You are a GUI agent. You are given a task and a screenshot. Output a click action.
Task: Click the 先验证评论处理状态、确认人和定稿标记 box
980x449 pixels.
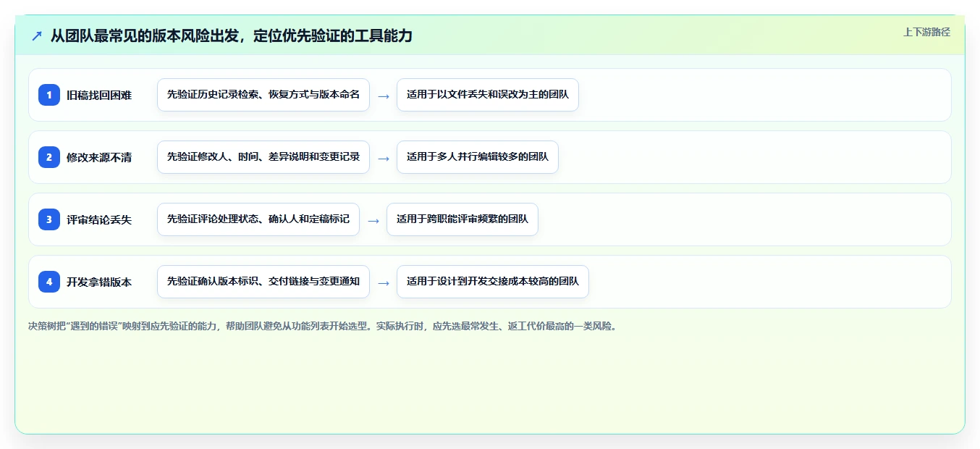pyautogui.click(x=258, y=219)
